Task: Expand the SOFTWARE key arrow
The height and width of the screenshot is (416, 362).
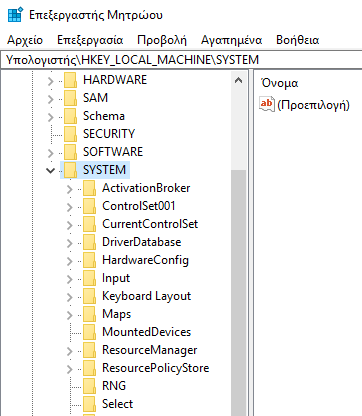Action: point(50,153)
